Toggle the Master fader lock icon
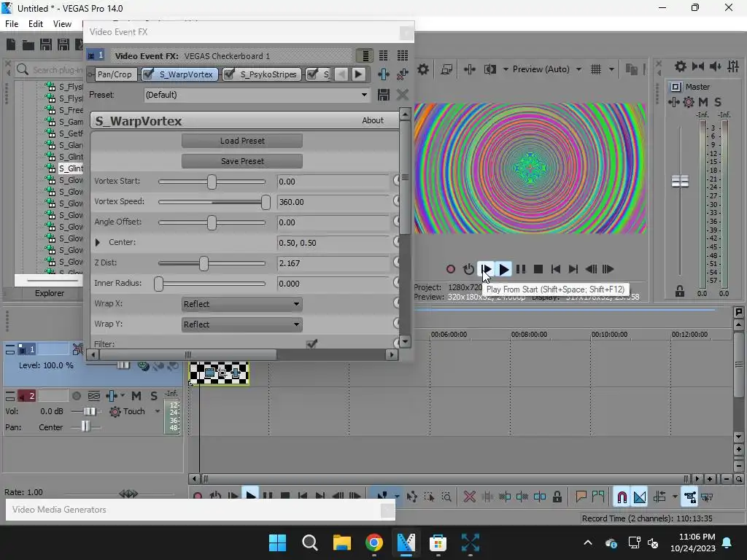 [680, 292]
